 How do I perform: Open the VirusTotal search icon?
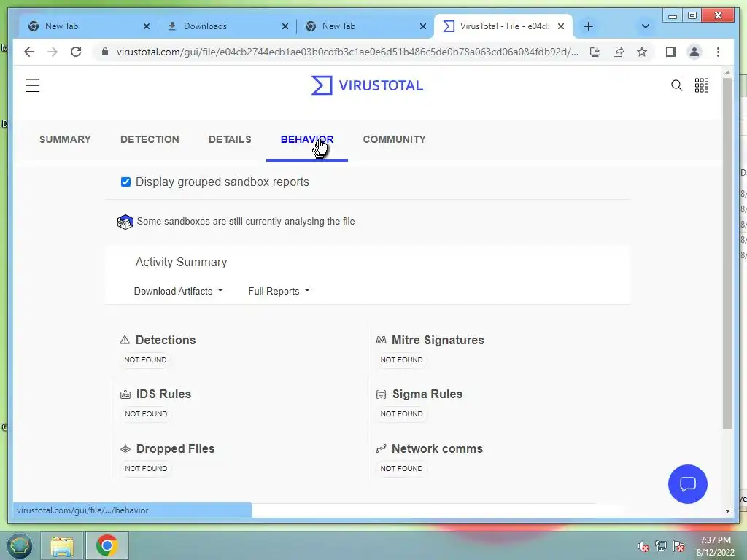pyautogui.click(x=676, y=85)
